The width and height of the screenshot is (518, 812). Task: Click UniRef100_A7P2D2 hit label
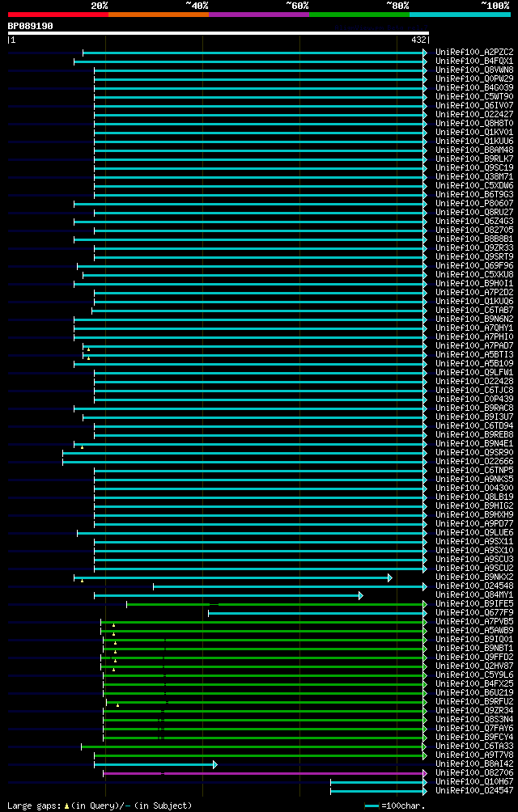point(474,293)
